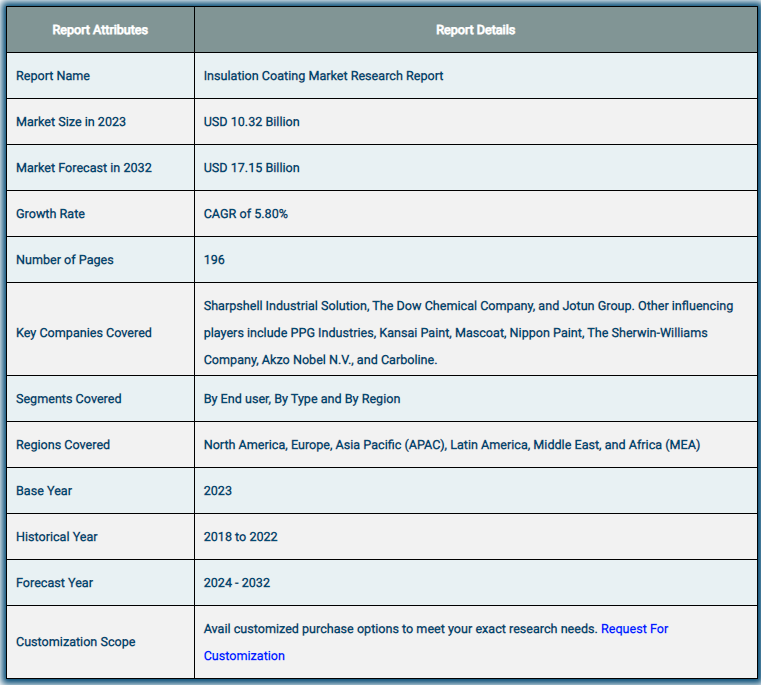Click the Report Attributes column header
This screenshot has height=685, width=761.
[100, 30]
